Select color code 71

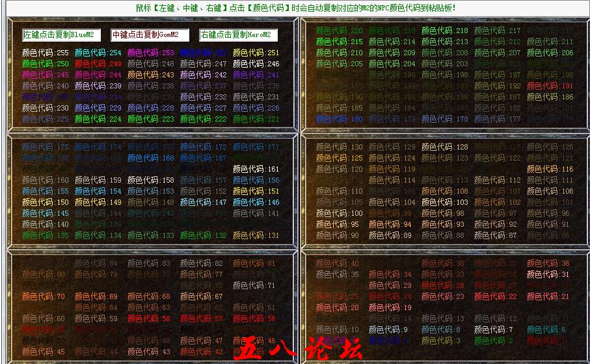pos(254,285)
